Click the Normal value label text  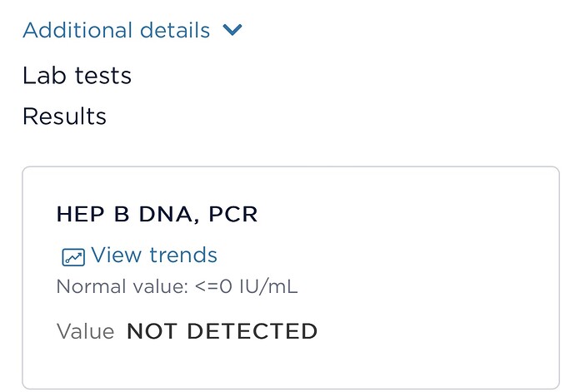[122, 286]
